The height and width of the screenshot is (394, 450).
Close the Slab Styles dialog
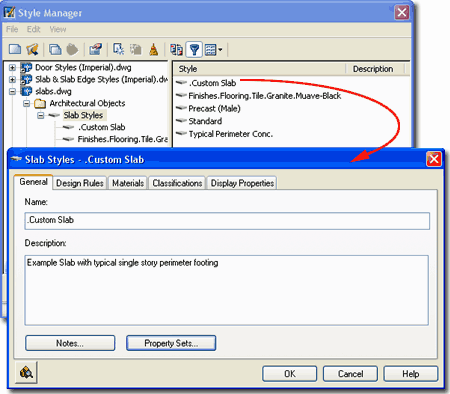[x=434, y=159]
